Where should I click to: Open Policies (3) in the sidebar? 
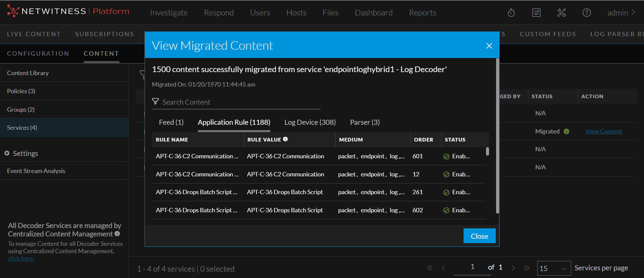[x=21, y=91]
